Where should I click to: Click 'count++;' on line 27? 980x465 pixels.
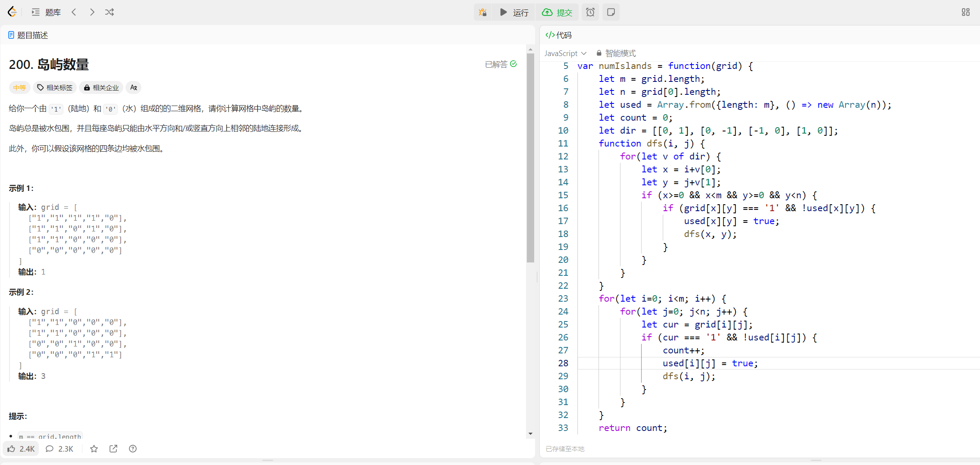[683, 350]
